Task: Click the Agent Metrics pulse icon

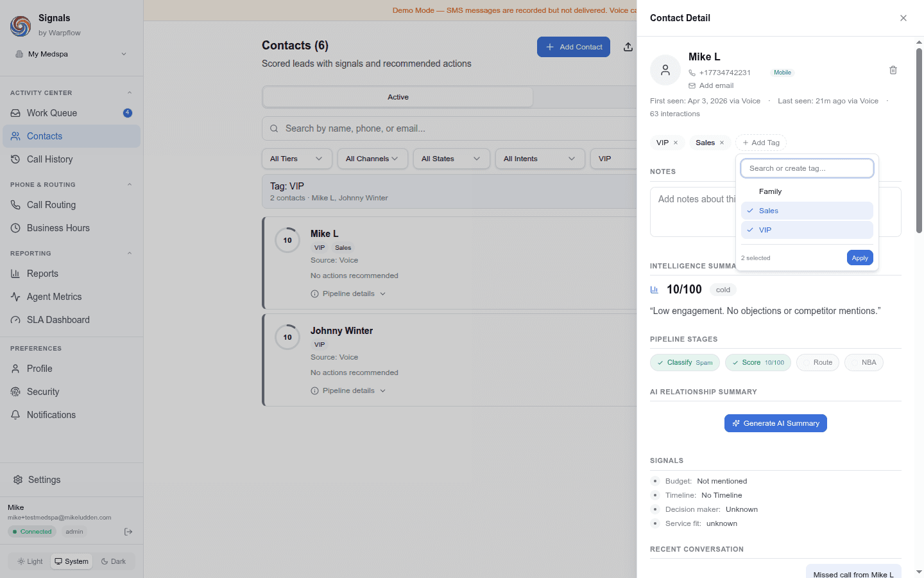Action: click(x=14, y=296)
